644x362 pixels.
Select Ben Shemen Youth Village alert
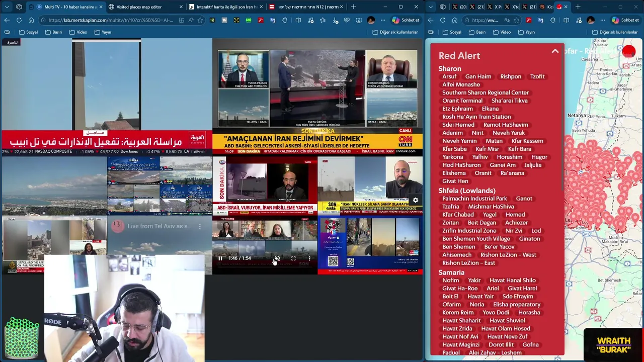(476, 239)
